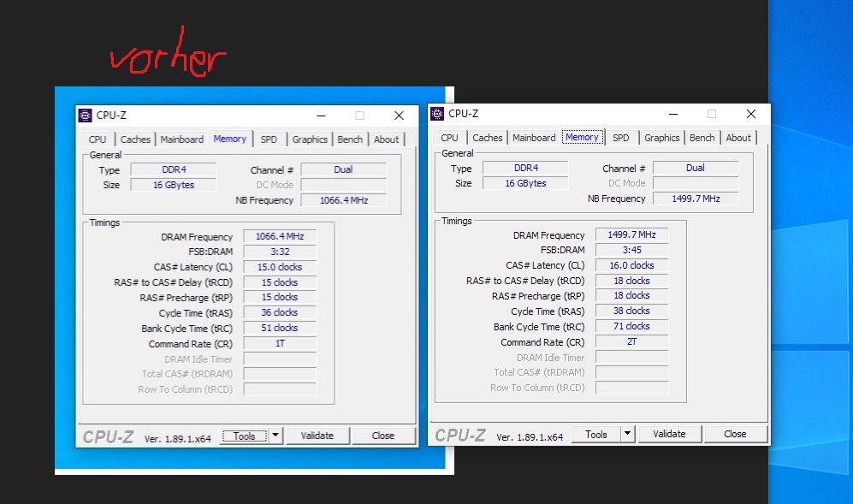Click the 15 clocks tRCD value in left window
Image resolution: width=853 pixels, height=504 pixels.
click(x=280, y=282)
